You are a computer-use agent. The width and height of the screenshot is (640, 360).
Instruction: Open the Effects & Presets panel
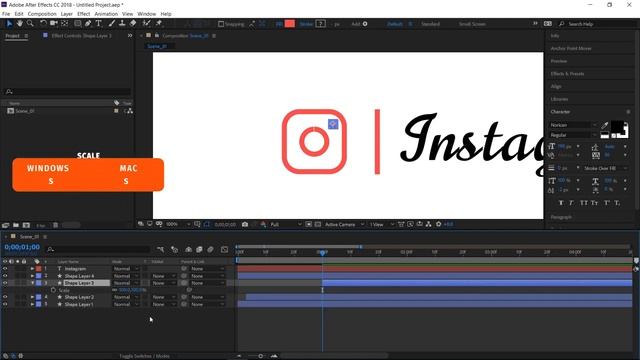click(x=567, y=74)
